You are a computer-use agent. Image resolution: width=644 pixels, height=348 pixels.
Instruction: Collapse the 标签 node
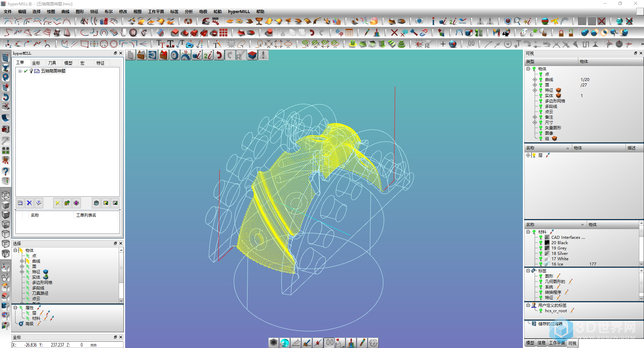pyautogui.click(x=528, y=271)
